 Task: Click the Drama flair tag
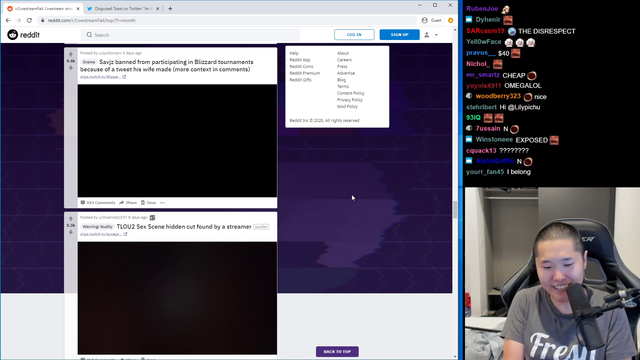(89, 62)
